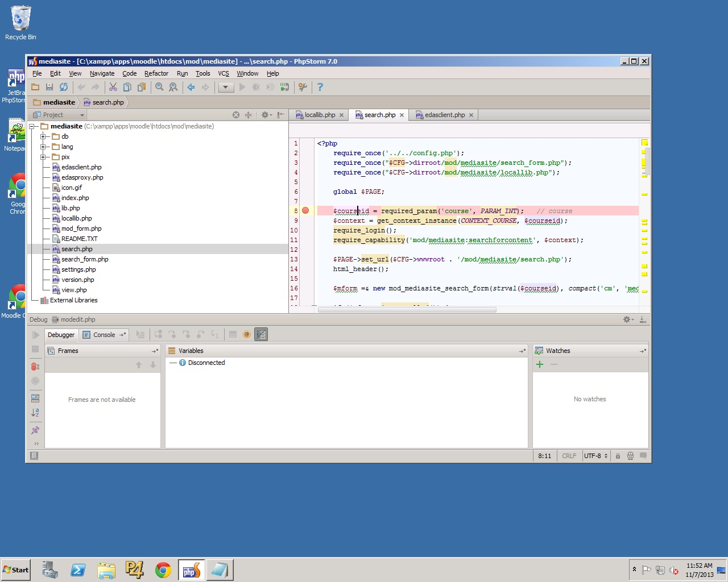
Task: Click the Cut scissors icon
Action: tap(113, 87)
